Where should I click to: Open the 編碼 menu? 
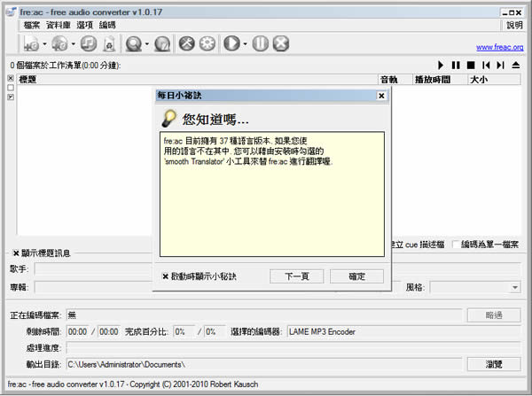click(x=107, y=25)
